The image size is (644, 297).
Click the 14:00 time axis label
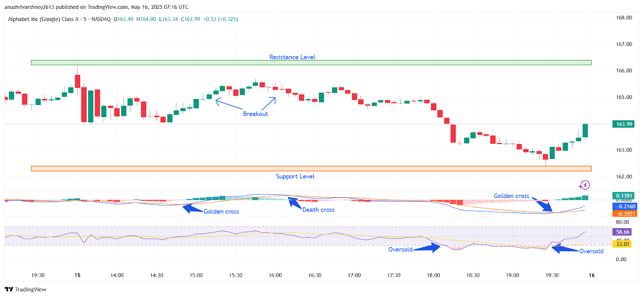[x=117, y=275]
